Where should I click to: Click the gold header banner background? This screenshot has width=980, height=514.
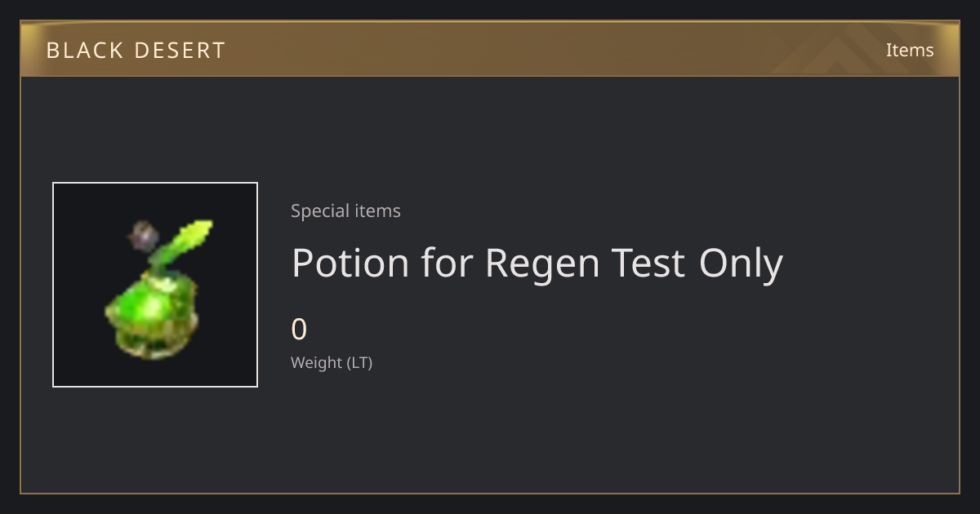coord(490,49)
